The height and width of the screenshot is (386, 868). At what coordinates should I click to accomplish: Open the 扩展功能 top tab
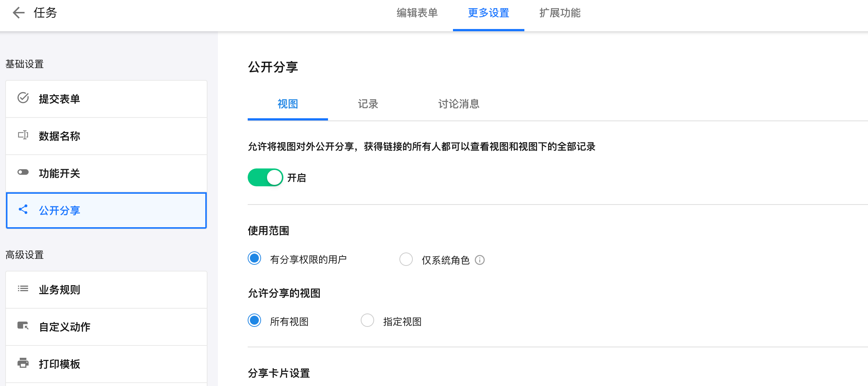click(560, 13)
